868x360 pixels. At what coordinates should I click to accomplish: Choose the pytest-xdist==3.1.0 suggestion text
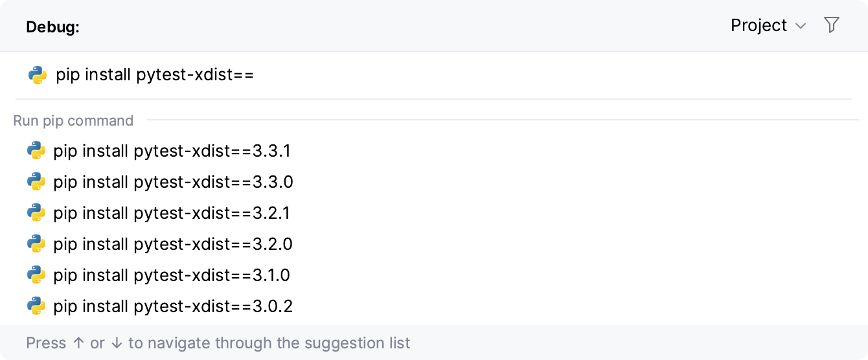click(172, 275)
